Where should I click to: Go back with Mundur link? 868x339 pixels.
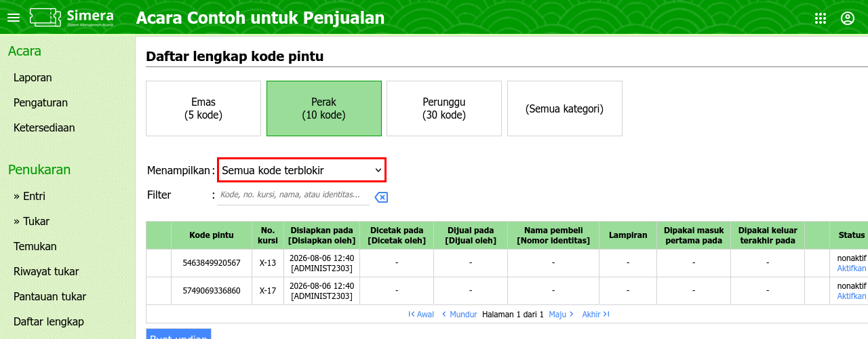[x=460, y=315]
